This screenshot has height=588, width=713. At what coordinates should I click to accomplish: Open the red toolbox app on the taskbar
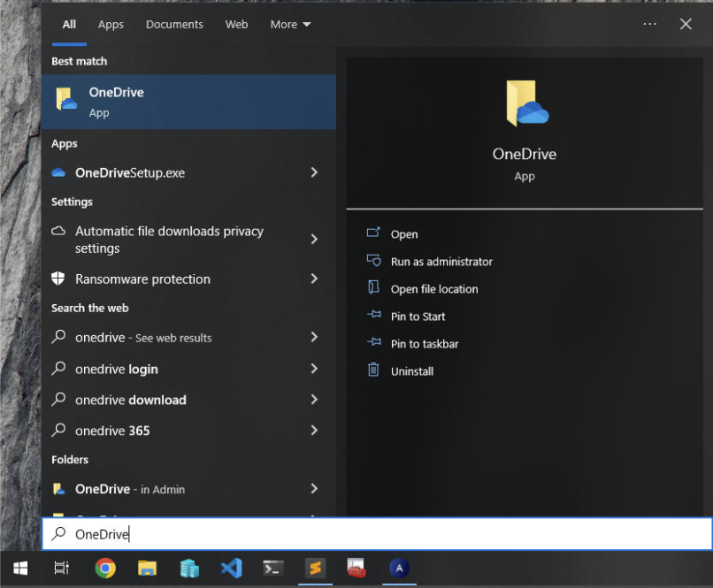356,569
